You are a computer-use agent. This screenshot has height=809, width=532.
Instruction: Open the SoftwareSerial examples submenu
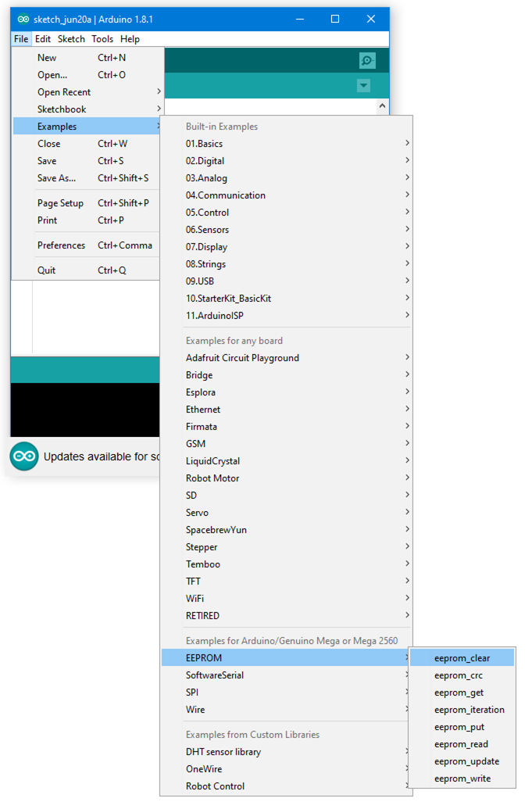pyautogui.click(x=286, y=675)
